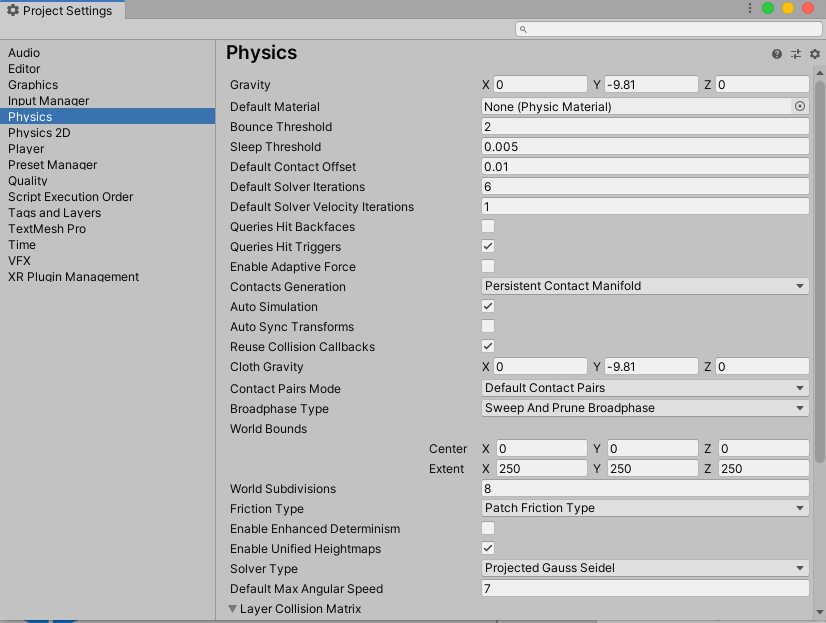Click the window kebab menu icon
826x623 pixels.
(x=750, y=8)
